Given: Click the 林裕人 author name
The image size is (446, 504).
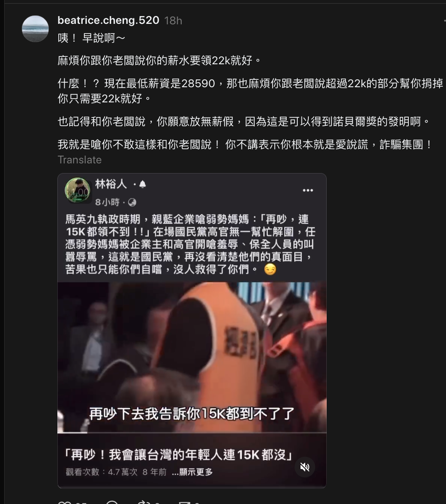Looking at the screenshot, I should point(111,184).
